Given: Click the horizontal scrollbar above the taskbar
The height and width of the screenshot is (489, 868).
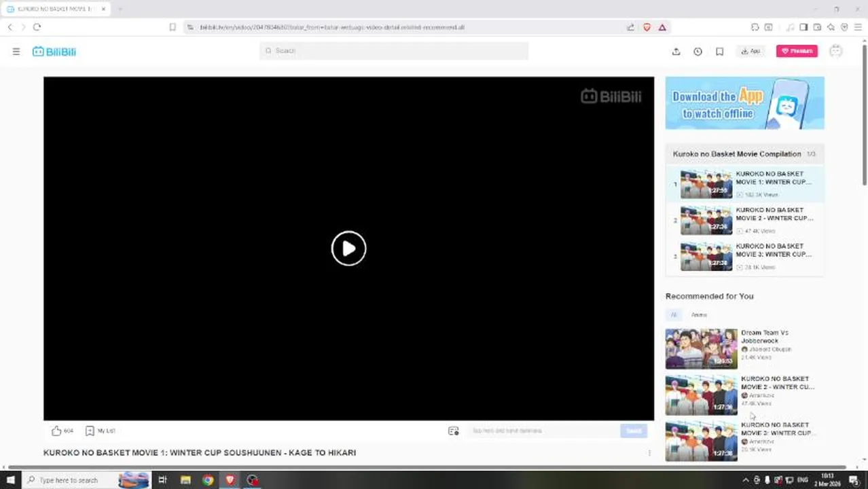Looking at the screenshot, I should [427, 467].
